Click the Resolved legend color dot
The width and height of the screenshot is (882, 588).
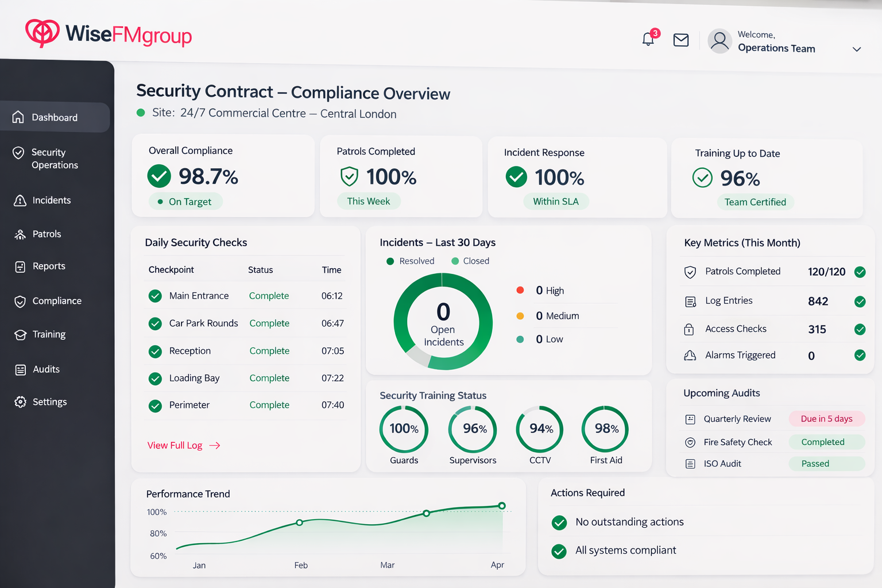[x=390, y=261]
